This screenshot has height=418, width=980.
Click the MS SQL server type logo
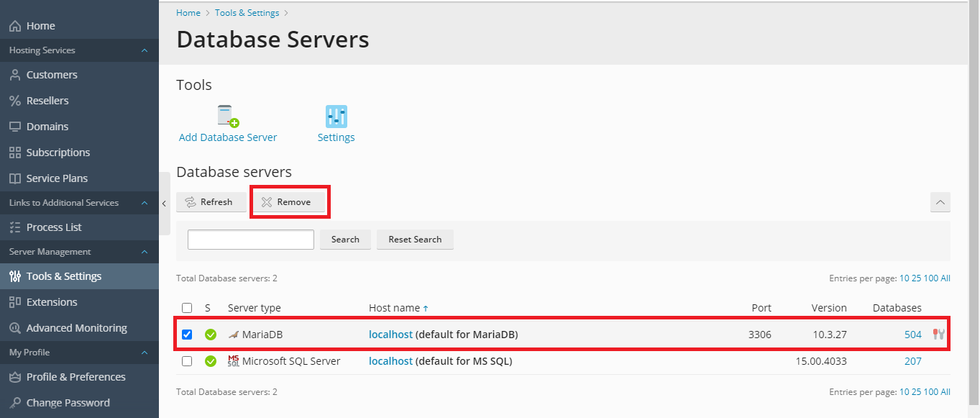(233, 361)
